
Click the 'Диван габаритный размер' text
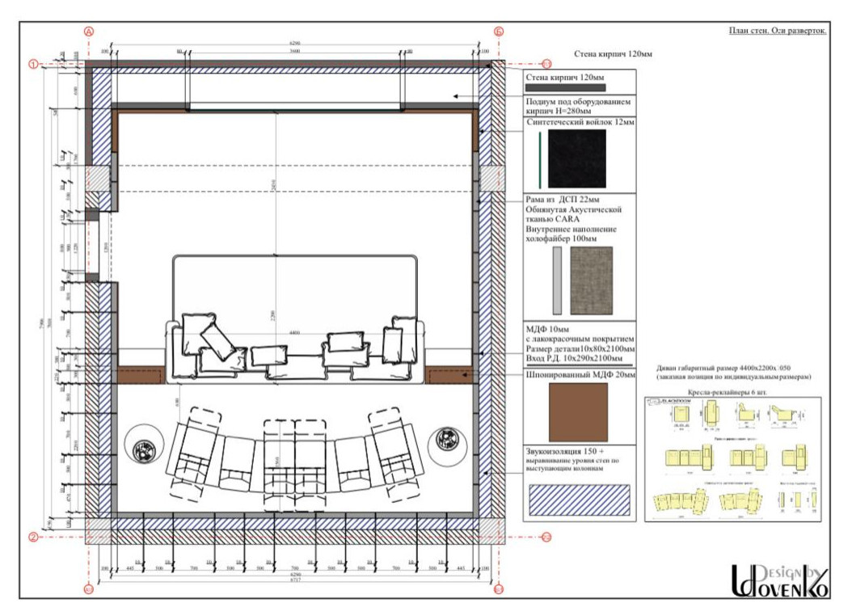click(x=732, y=365)
